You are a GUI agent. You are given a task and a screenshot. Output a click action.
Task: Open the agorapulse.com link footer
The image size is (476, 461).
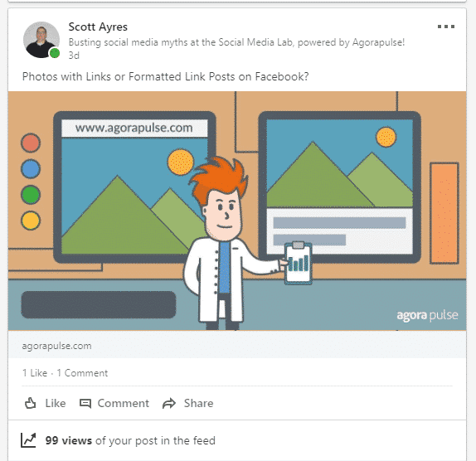tap(237, 346)
